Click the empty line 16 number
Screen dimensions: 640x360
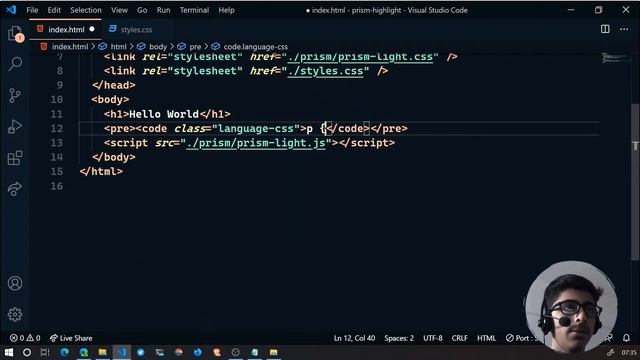tap(57, 186)
